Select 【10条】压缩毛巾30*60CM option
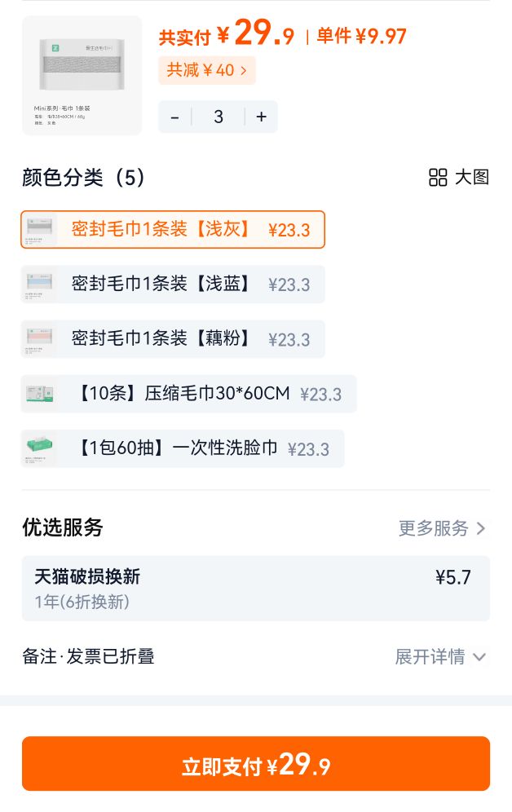The image size is (512, 812). coord(189,394)
